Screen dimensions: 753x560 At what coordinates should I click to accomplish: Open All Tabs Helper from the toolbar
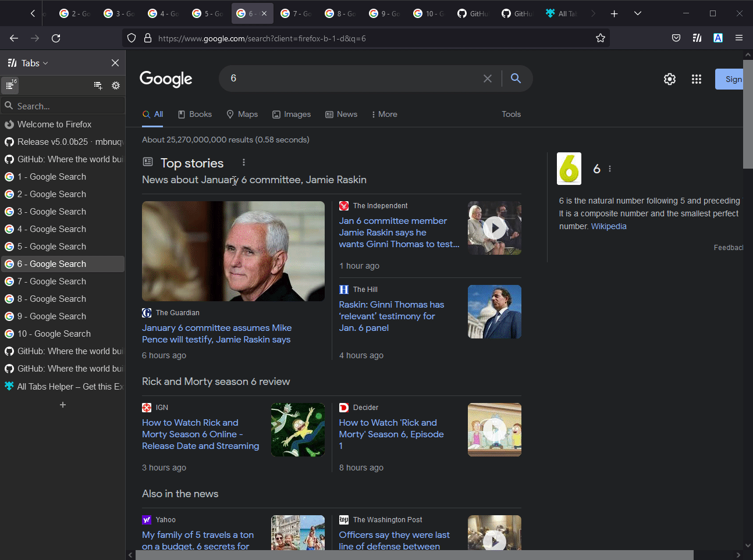coord(697,38)
